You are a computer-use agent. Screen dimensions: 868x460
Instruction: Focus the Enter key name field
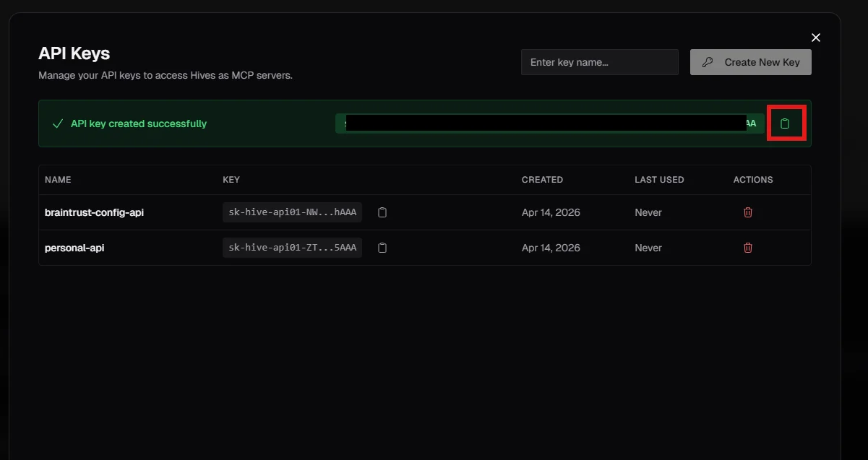600,62
